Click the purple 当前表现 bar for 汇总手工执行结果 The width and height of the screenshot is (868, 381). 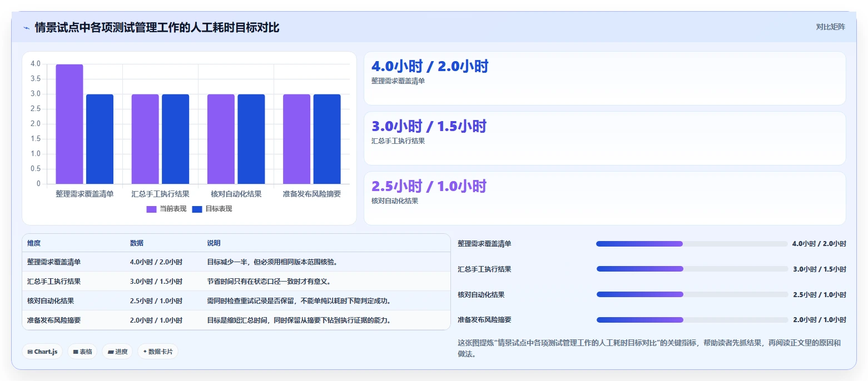point(145,139)
